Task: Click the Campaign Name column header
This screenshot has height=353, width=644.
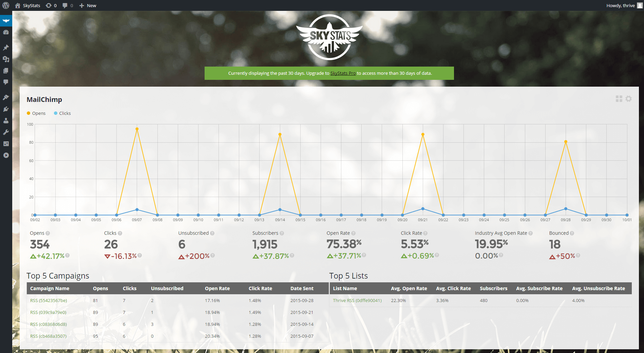Action: [x=50, y=288]
